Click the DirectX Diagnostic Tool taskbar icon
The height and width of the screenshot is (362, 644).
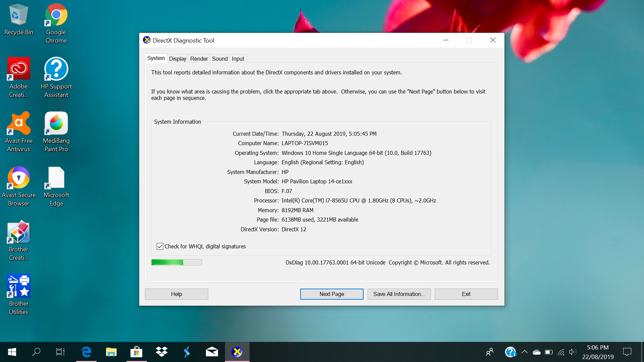click(237, 352)
